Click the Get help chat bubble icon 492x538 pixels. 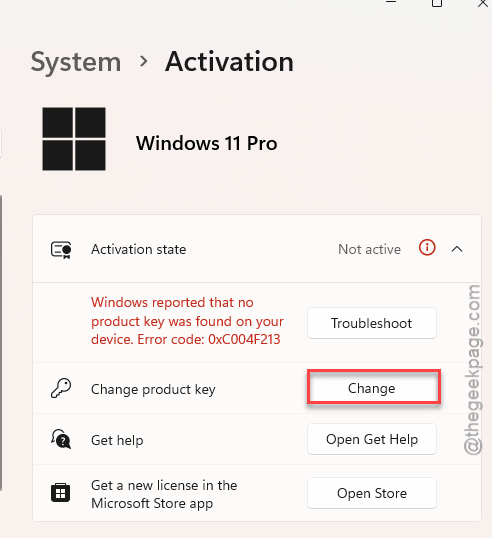click(x=61, y=439)
